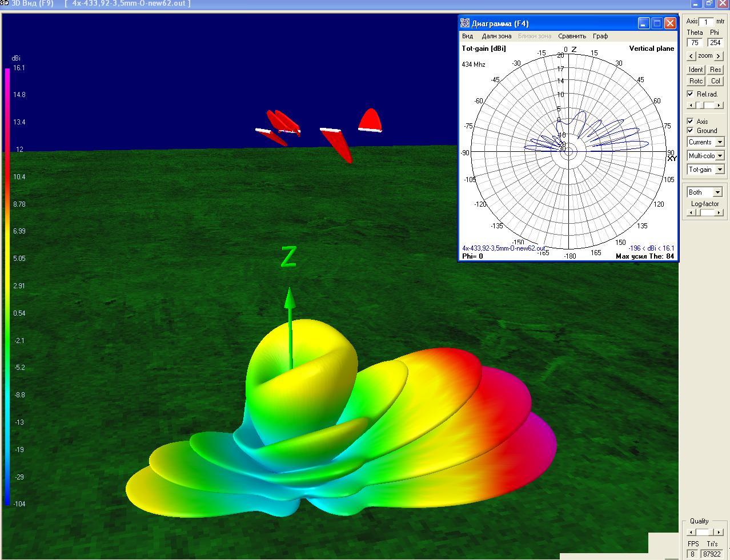Toggle the Rel.rad. checkbox
Image resolution: width=730 pixels, height=560 pixels.
(691, 94)
